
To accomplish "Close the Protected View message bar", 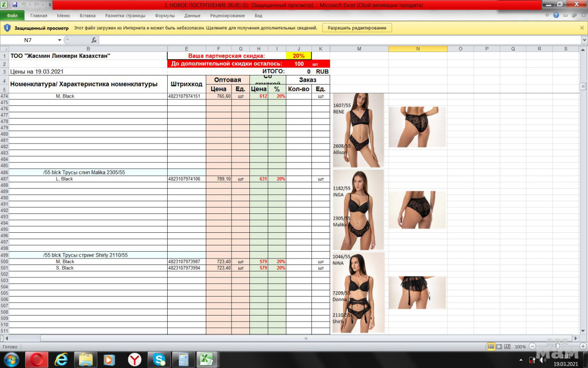I will pos(582,28).
